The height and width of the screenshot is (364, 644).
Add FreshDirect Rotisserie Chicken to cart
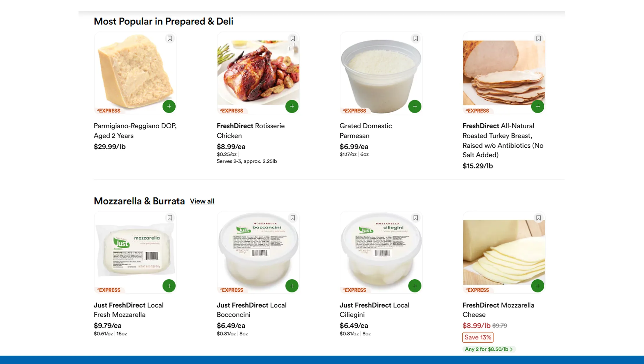[292, 106]
